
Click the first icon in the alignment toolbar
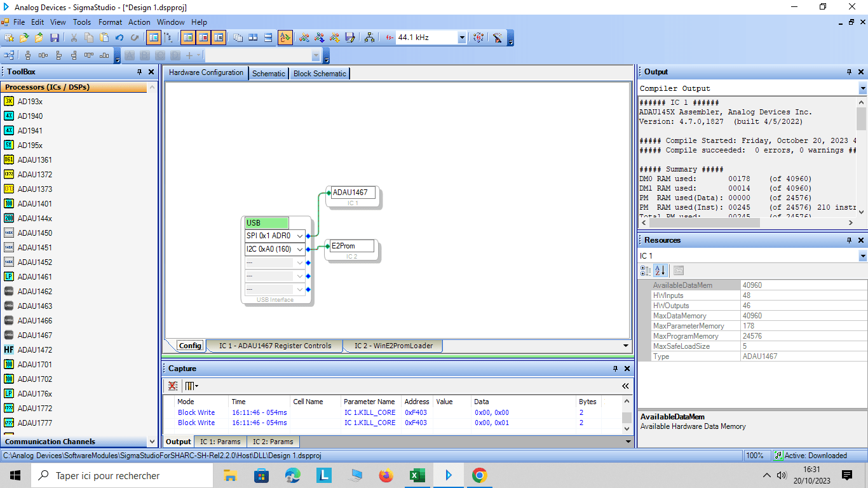point(9,55)
